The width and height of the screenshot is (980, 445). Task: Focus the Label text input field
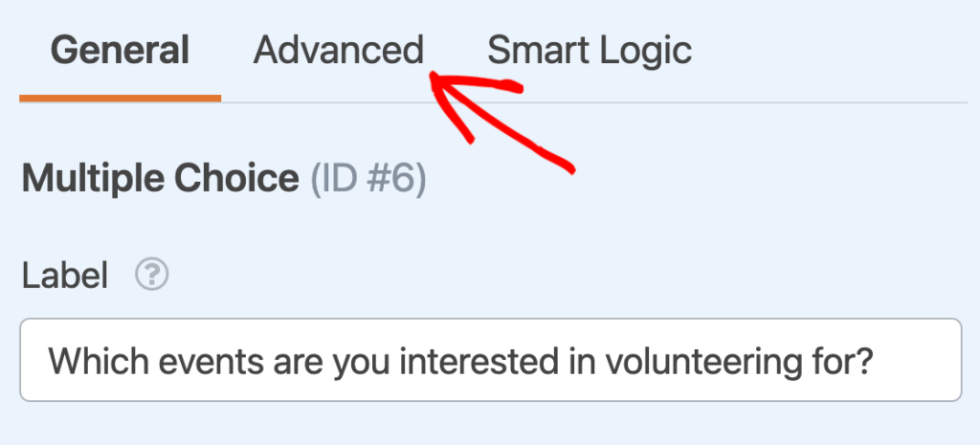click(x=491, y=360)
